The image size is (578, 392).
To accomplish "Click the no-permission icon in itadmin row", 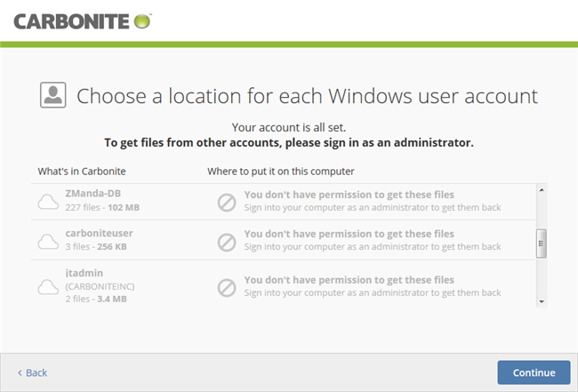I will 227,288.
